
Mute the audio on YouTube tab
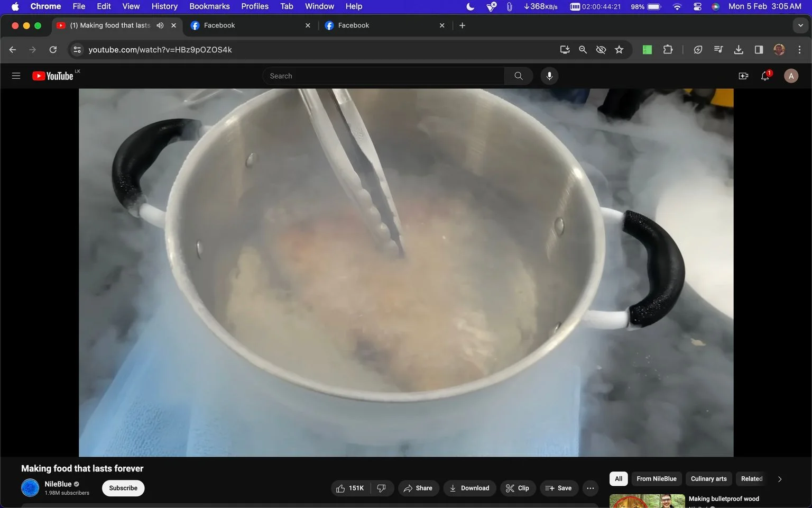(x=160, y=25)
